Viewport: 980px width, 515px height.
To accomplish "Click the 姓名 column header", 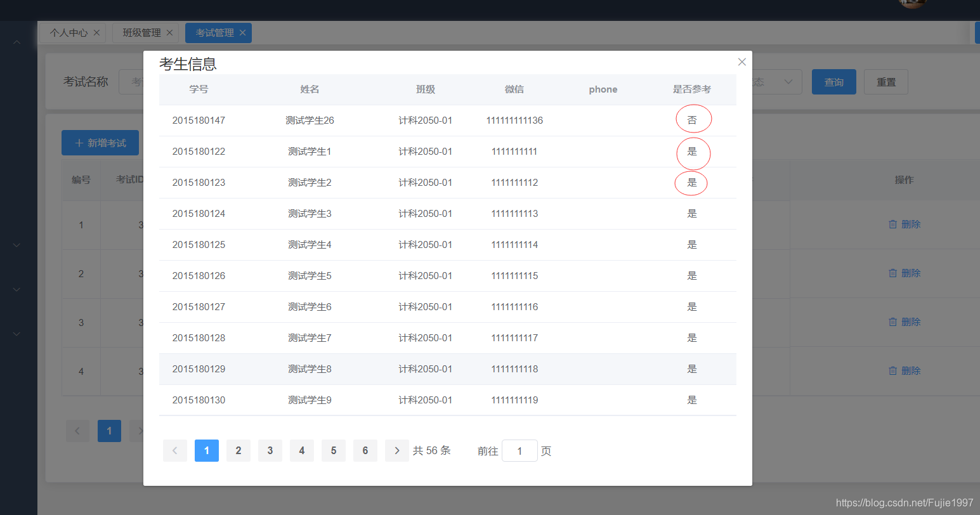I will [x=310, y=89].
